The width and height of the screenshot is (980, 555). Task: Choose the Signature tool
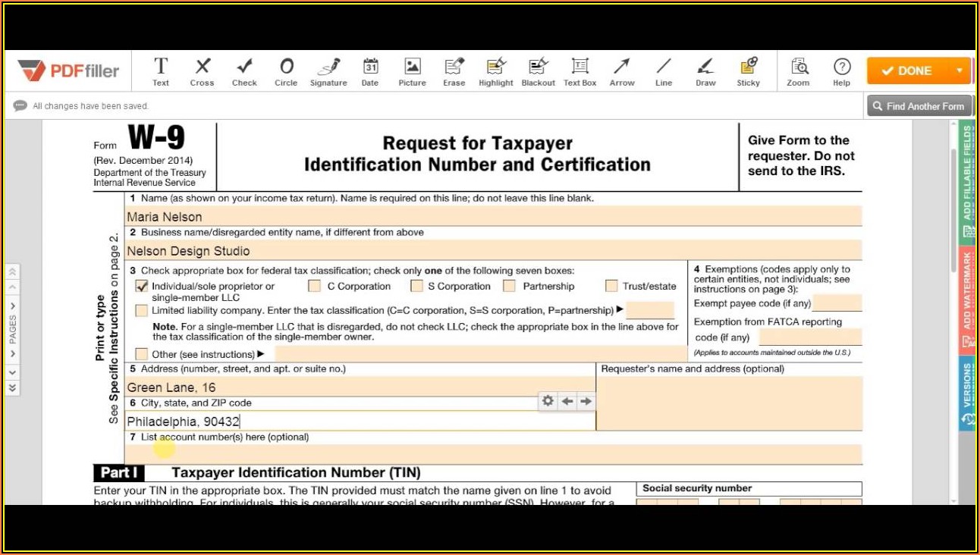point(328,71)
